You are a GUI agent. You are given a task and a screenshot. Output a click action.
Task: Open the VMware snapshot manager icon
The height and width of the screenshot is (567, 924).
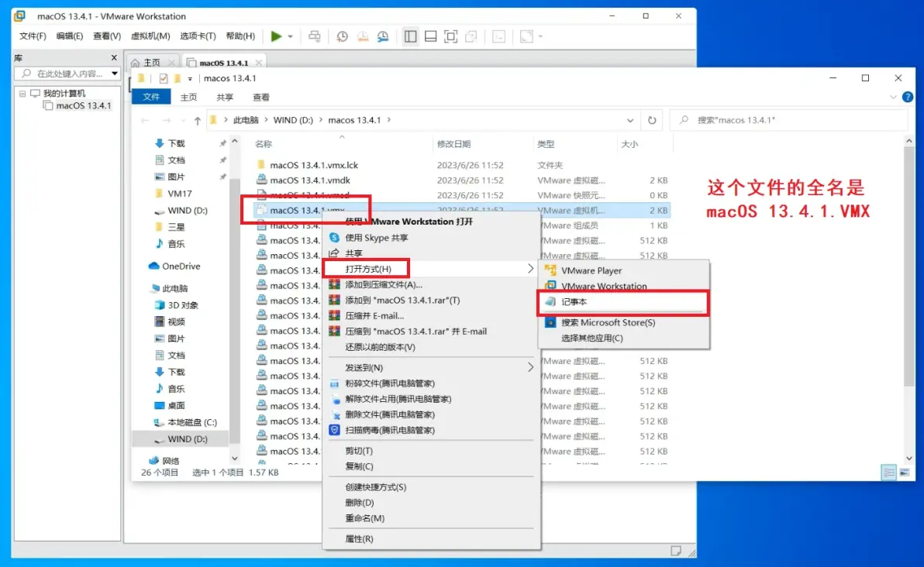coord(383,36)
